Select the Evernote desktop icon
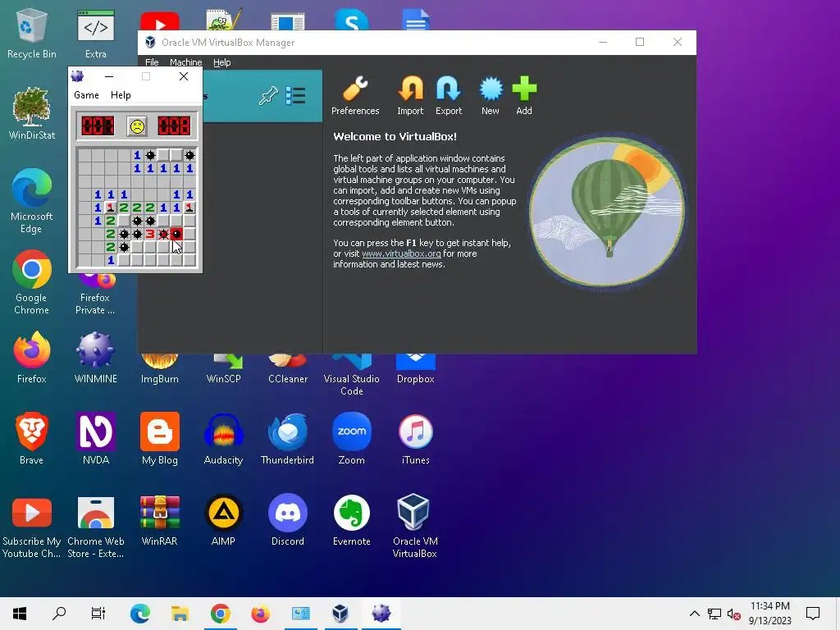 pyautogui.click(x=351, y=520)
